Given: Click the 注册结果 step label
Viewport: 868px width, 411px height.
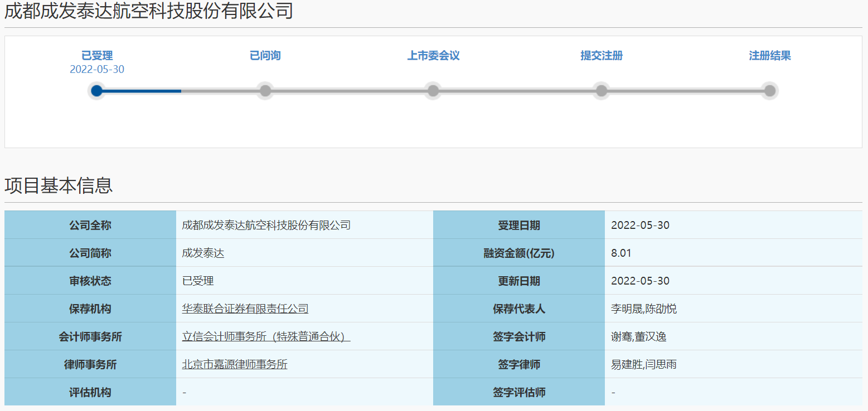Looking at the screenshot, I should 770,56.
